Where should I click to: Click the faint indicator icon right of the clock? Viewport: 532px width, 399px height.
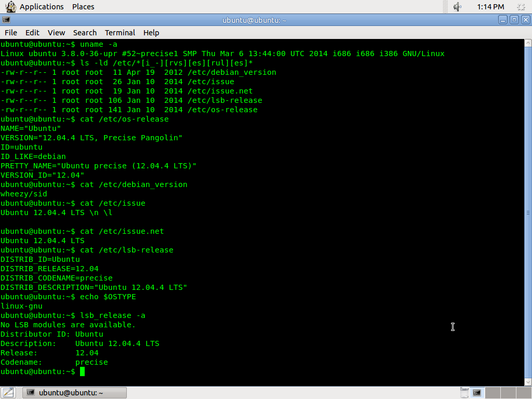tap(521, 7)
